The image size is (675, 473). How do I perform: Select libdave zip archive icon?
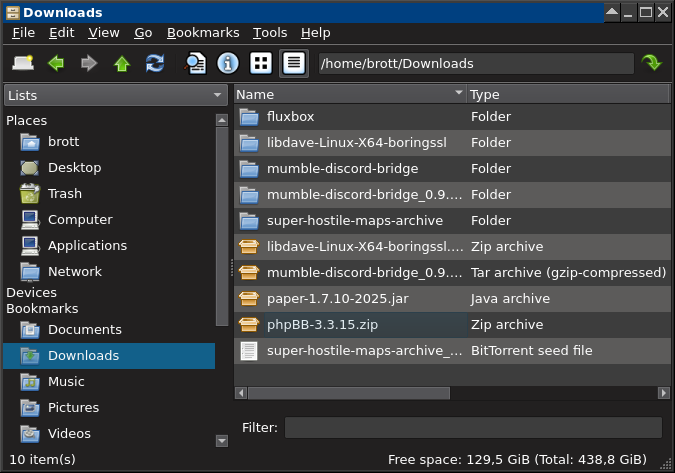pyautogui.click(x=249, y=247)
